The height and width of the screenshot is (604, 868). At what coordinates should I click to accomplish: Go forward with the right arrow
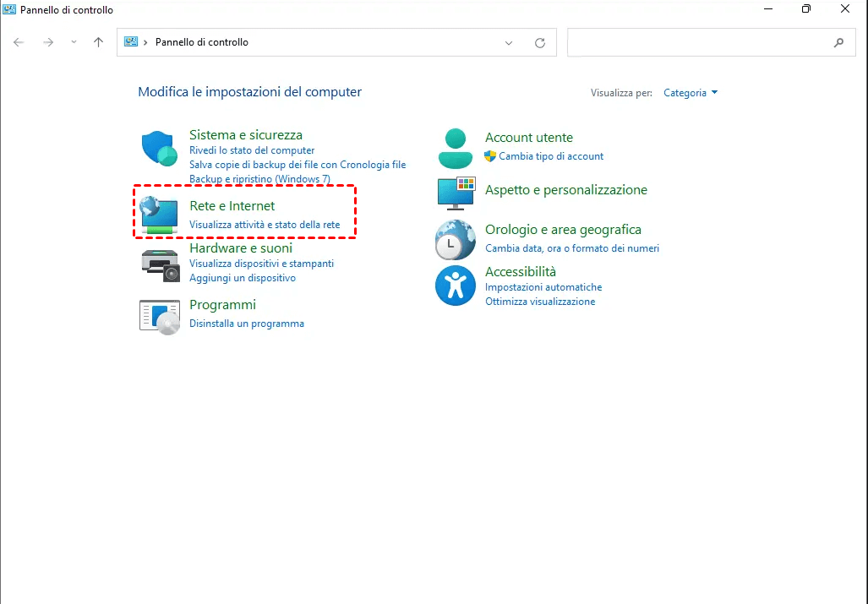click(48, 42)
